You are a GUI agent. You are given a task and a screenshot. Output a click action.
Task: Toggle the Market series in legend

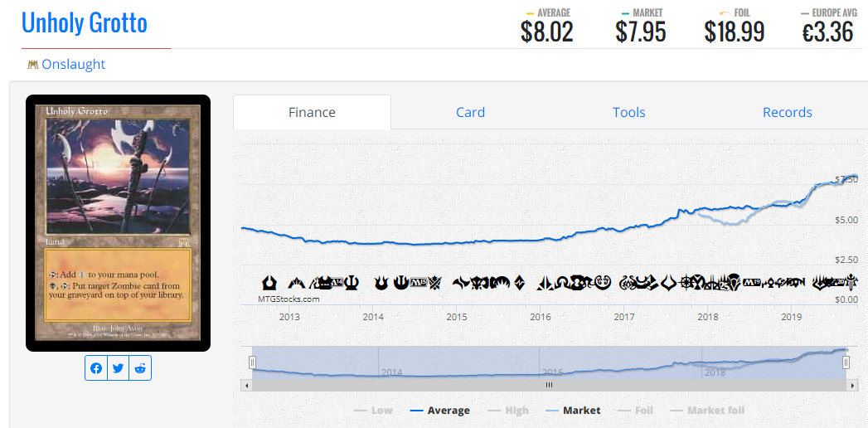tap(572, 411)
